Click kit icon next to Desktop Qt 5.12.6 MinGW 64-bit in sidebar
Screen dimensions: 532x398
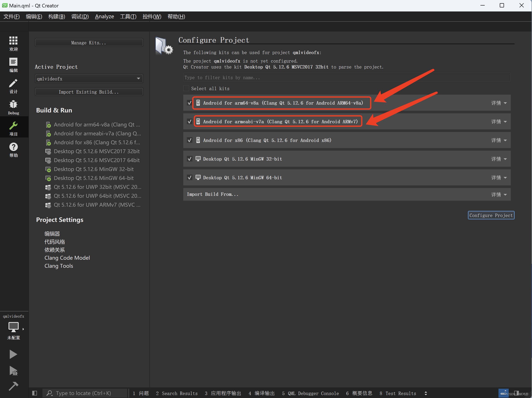48,178
